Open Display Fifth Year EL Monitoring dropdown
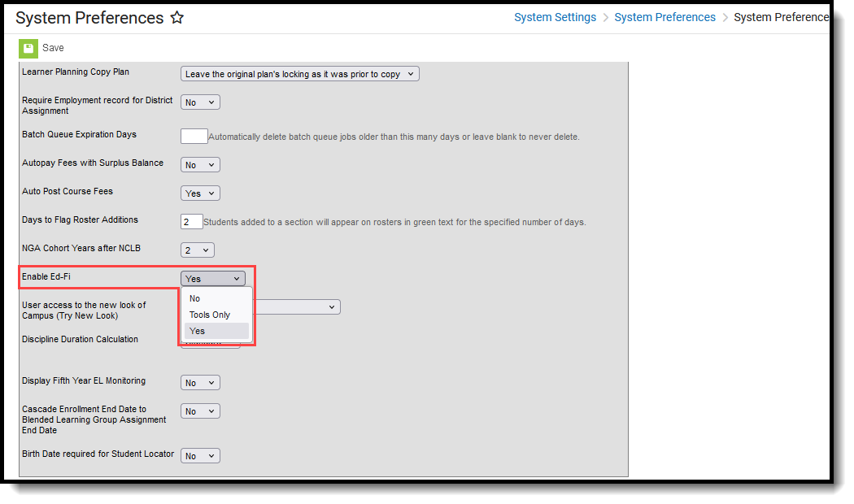This screenshot has height=504, width=854. pyautogui.click(x=200, y=383)
